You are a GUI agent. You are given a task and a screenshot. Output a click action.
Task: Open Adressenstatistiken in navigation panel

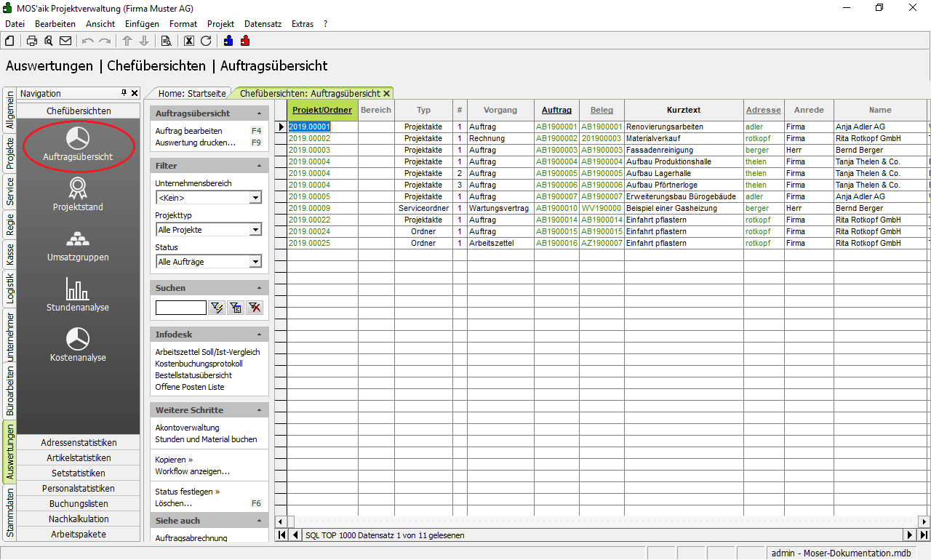click(x=79, y=442)
